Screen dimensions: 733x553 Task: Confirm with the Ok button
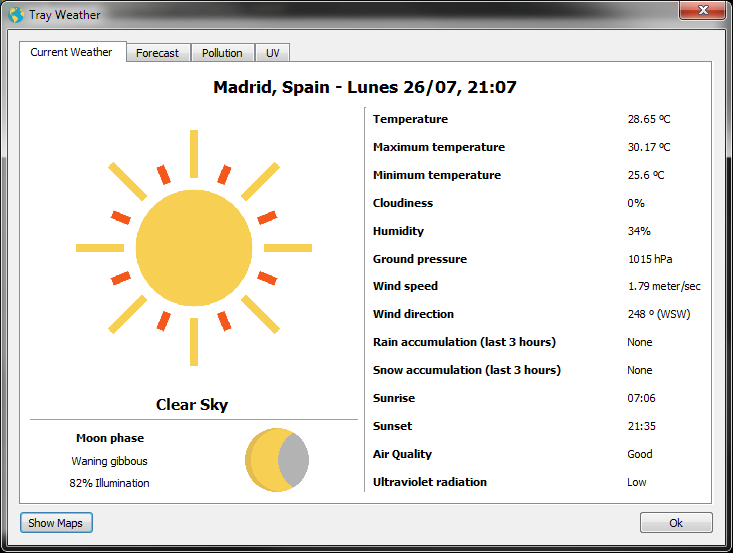coord(676,523)
